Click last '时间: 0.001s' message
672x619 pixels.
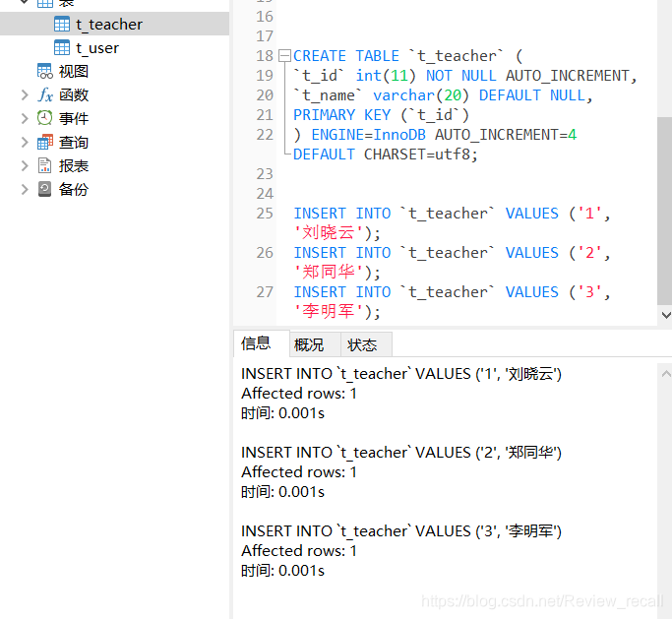click(x=282, y=571)
